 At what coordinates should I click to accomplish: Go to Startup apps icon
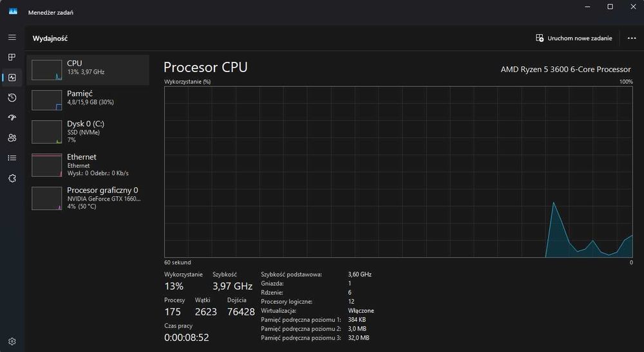[x=12, y=118]
